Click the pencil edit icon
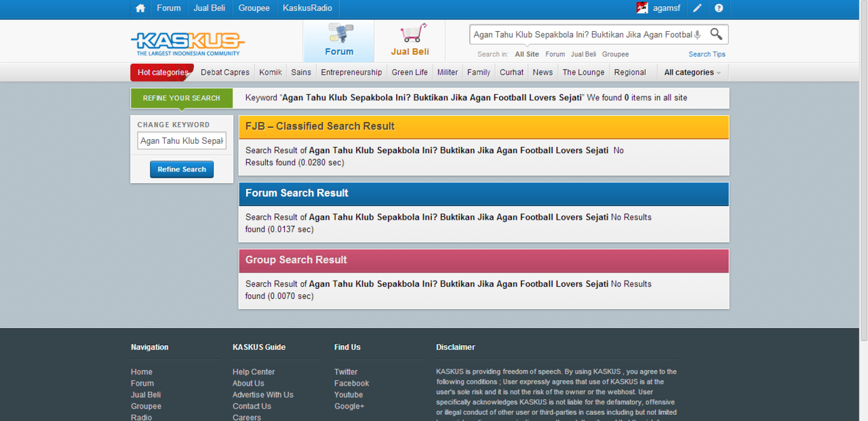This screenshot has height=421, width=868. click(x=697, y=8)
